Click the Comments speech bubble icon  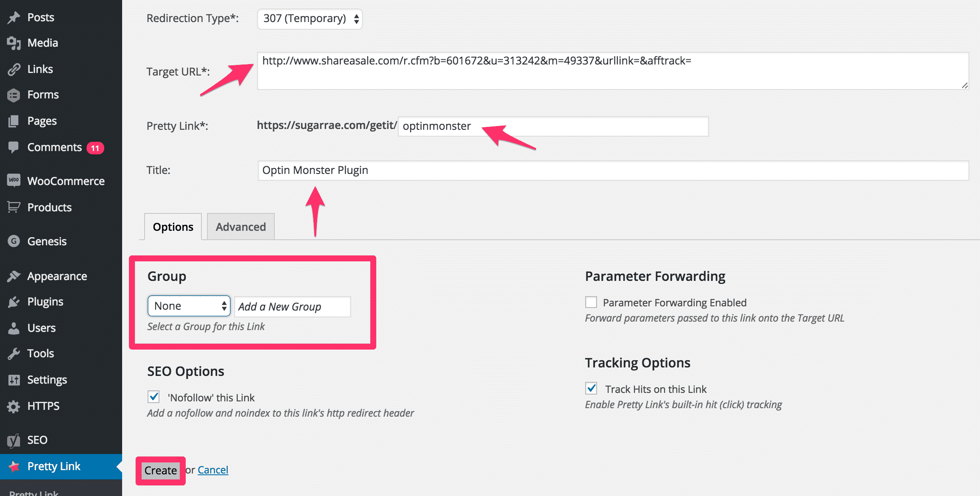click(14, 147)
